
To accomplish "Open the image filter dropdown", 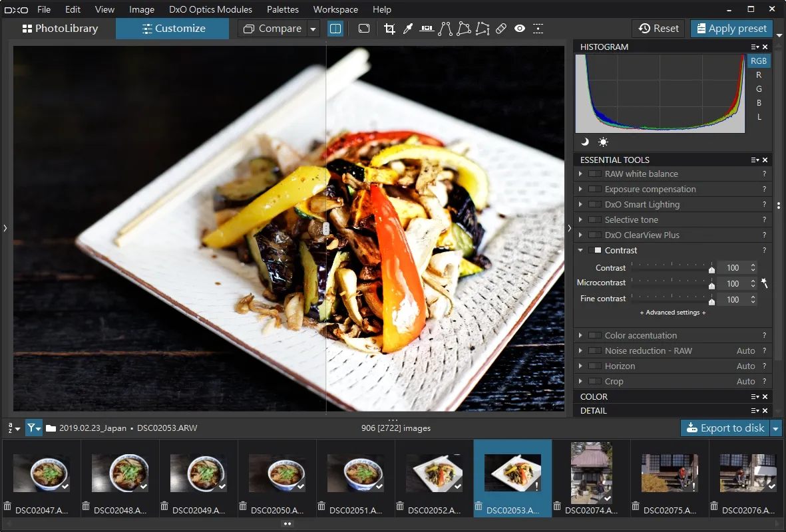I will [33, 428].
